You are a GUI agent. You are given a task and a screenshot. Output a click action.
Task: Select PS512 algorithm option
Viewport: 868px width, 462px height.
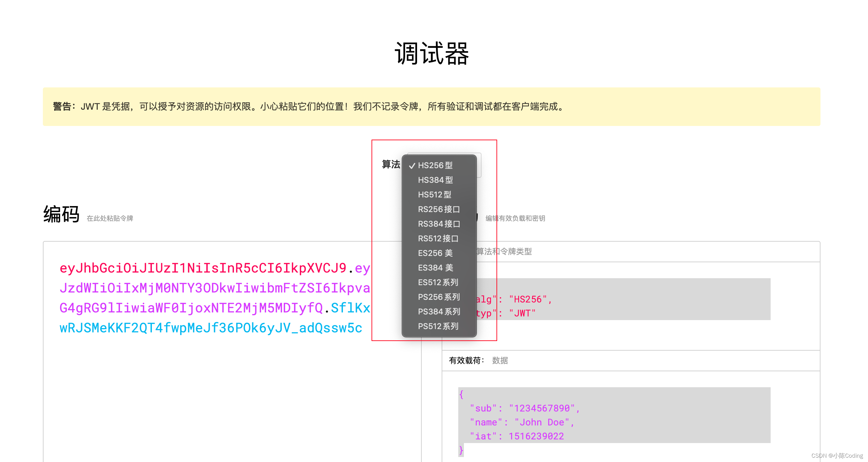pos(439,326)
